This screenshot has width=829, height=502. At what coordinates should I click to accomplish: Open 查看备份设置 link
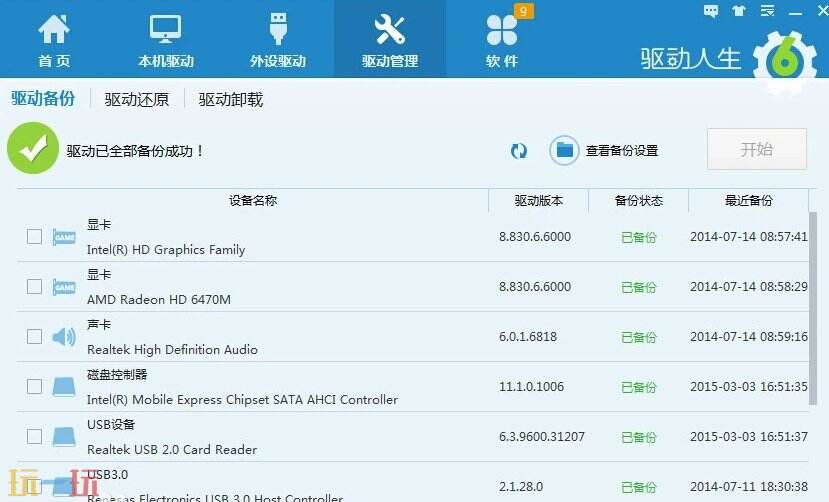point(622,151)
